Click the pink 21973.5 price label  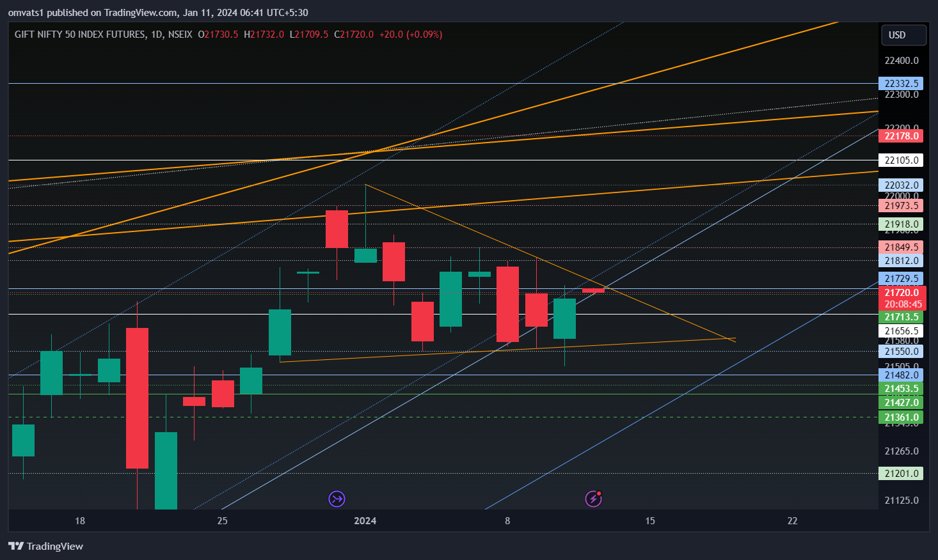(901, 206)
